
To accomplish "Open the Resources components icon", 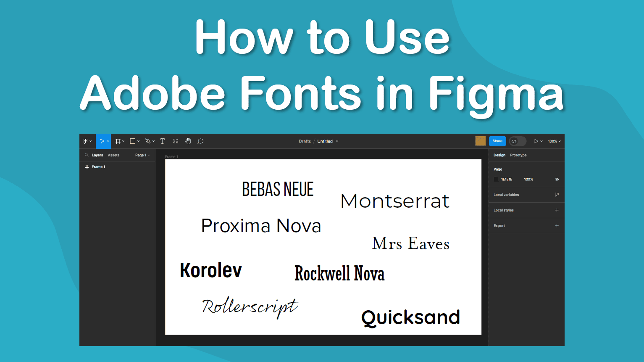I will pos(176,141).
